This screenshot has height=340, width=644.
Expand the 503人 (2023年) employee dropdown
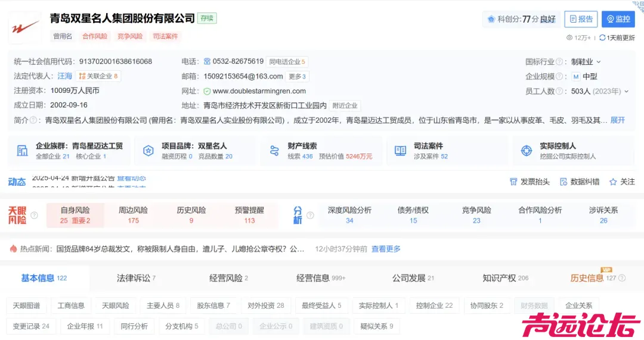600,91
